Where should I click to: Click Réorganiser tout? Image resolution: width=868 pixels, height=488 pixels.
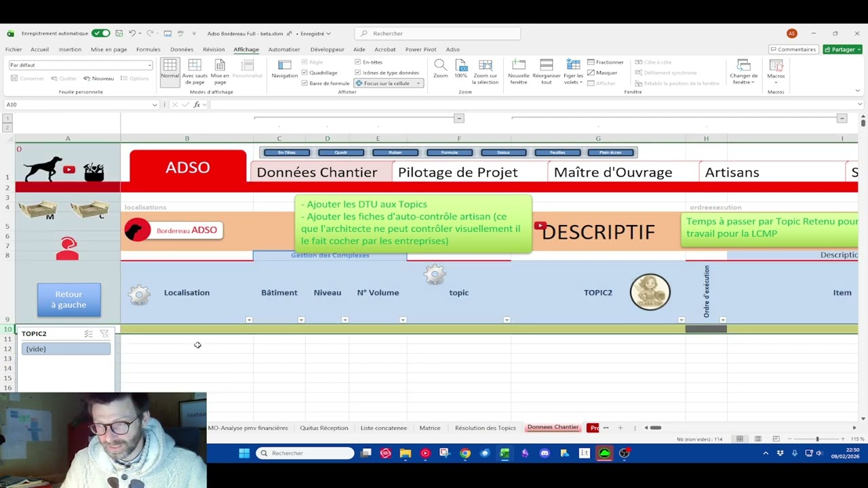[547, 70]
